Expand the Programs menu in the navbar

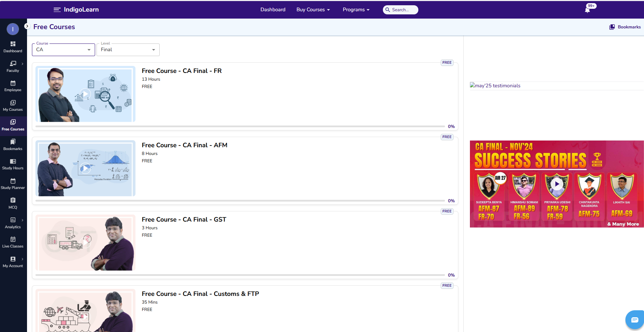(x=356, y=10)
